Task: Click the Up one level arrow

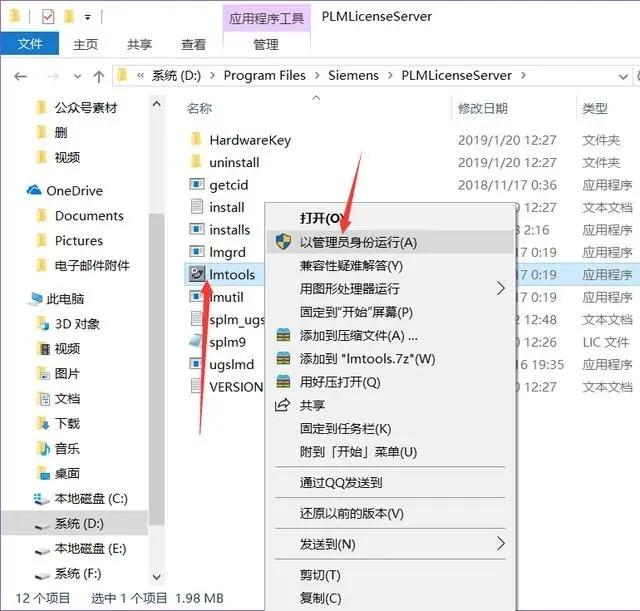Action: (98, 76)
